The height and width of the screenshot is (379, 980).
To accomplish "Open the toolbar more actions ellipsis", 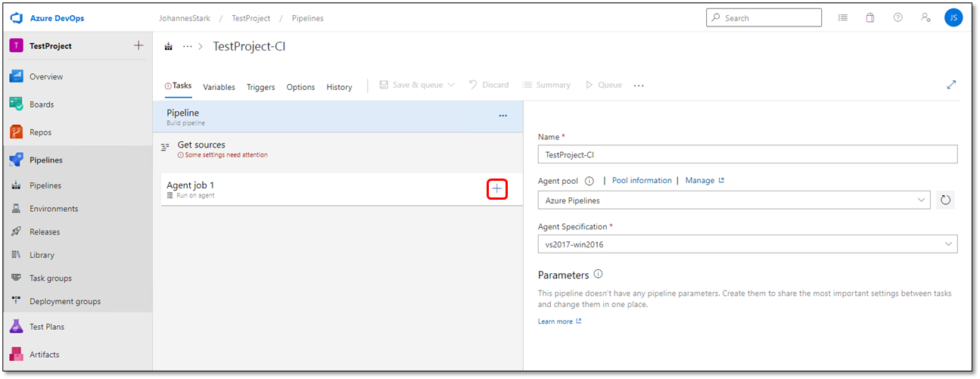I will [639, 85].
